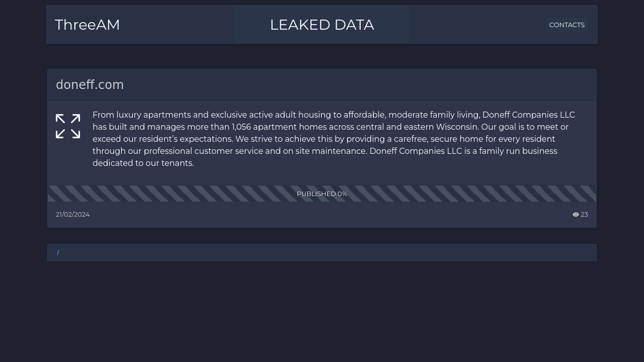The width and height of the screenshot is (644, 362).
Task: Click the lower-right arrow of expand icon
Action: coord(75,134)
